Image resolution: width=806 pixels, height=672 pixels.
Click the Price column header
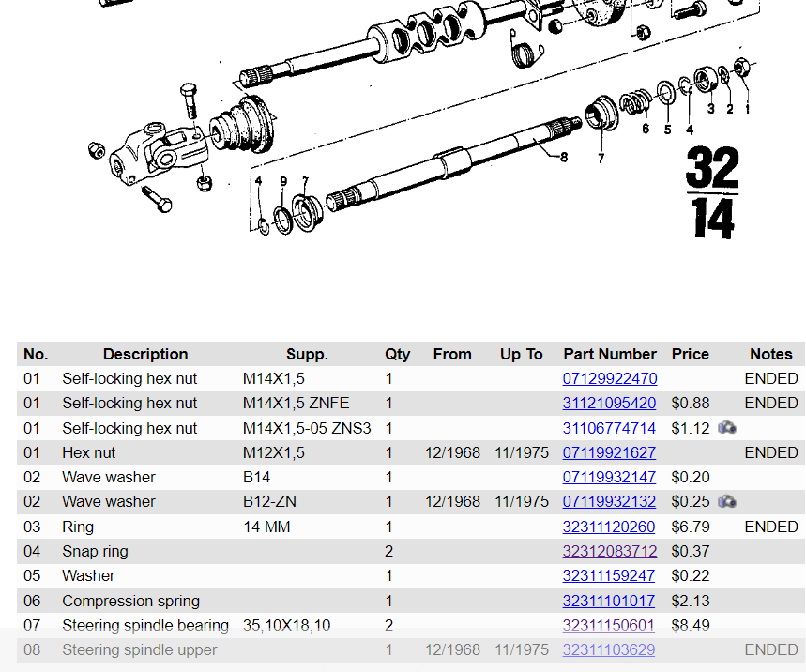690,354
